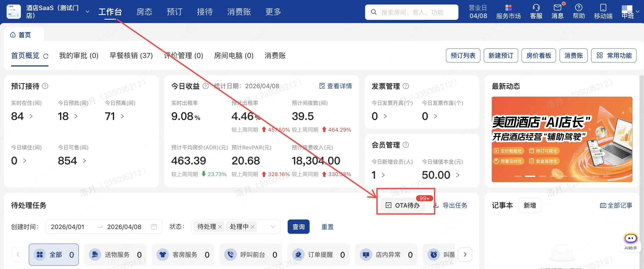Switch to the 房态 menu
The image size is (644, 269).
point(144,12)
